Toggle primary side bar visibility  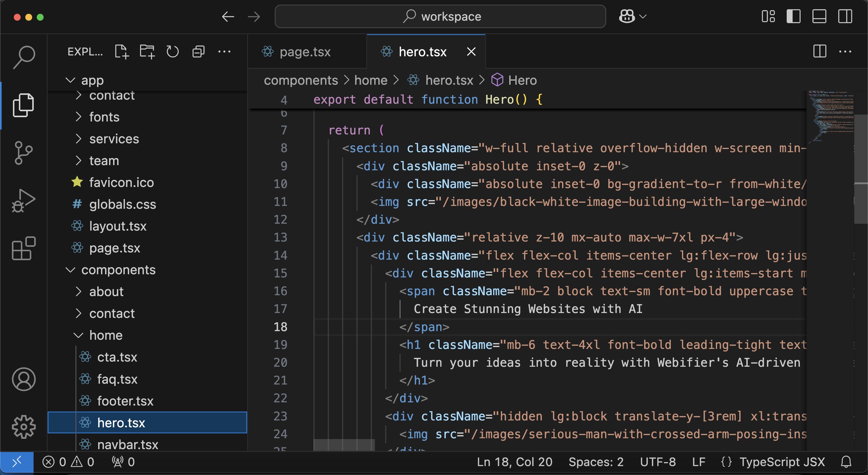(794, 16)
